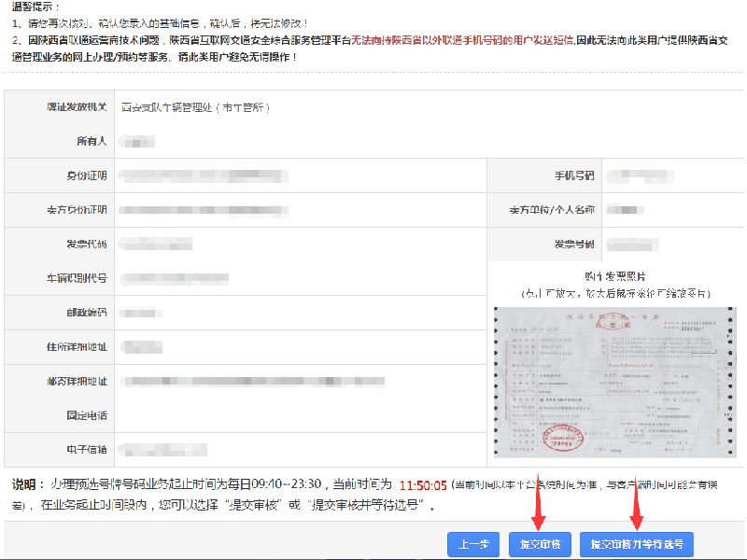Click the 手机号码 label
Screen dimensions: 747x560
coord(574,175)
